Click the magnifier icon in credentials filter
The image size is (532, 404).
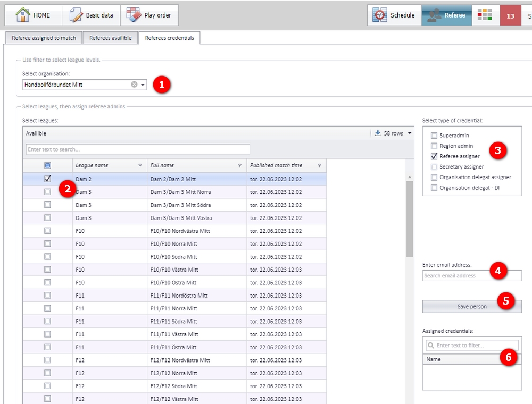click(x=431, y=346)
